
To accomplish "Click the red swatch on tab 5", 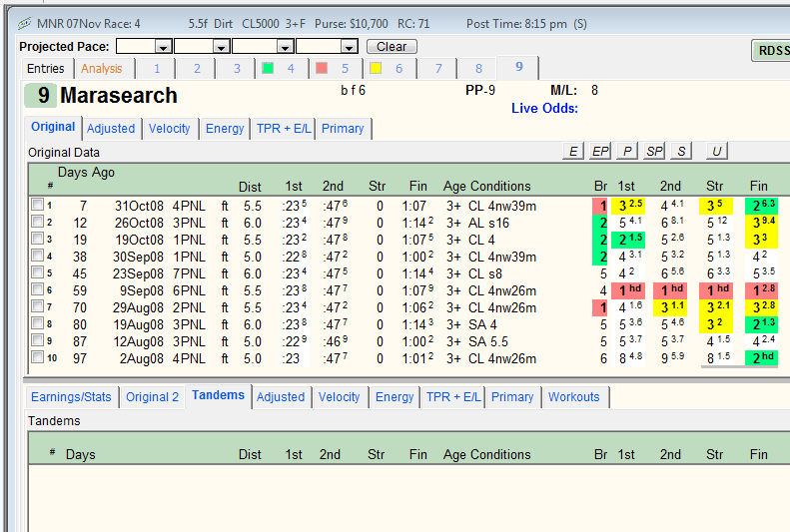I will tap(322, 68).
